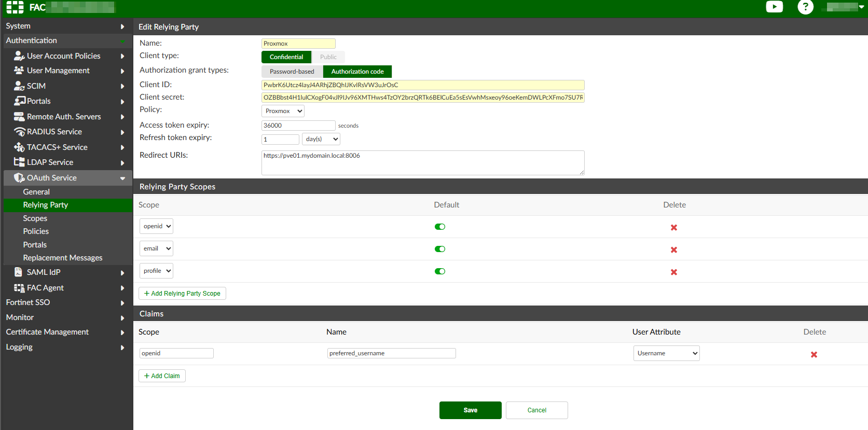Select Replacement Messages in sidebar
This screenshot has width=868, height=430.
[62, 258]
